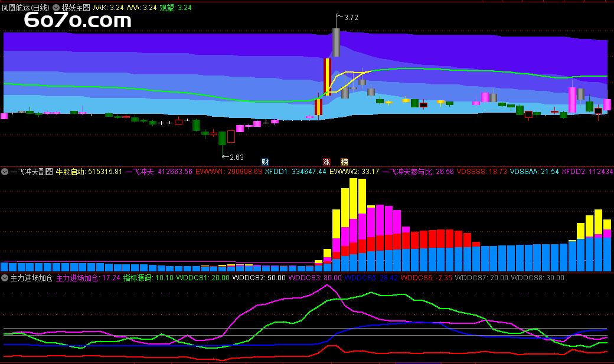Select the XFDD2 value at panel edge

click(588, 172)
